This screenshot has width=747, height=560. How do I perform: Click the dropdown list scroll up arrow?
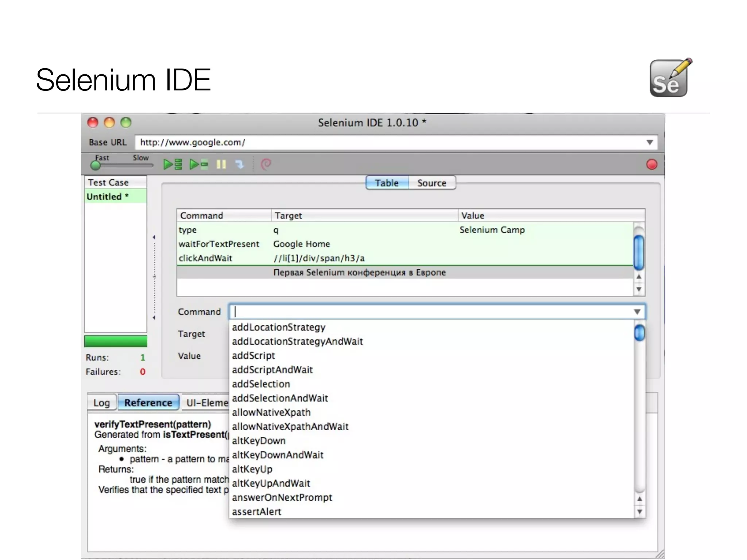click(639, 499)
